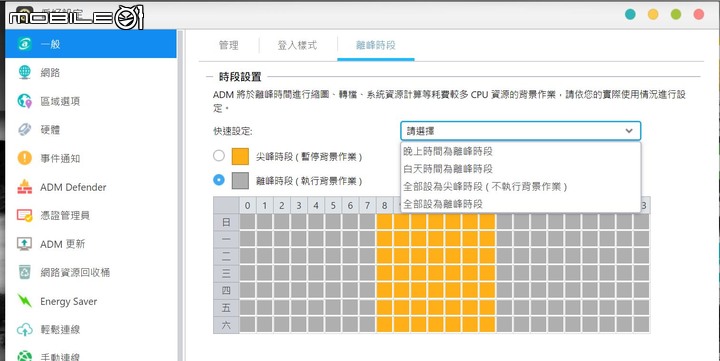Click the 硬體 sidebar label
Screen dimensions: 720x361
50,130
